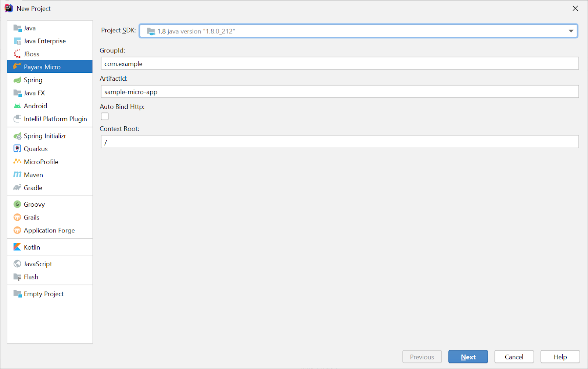Select the "Java" project type label

[x=30, y=28]
